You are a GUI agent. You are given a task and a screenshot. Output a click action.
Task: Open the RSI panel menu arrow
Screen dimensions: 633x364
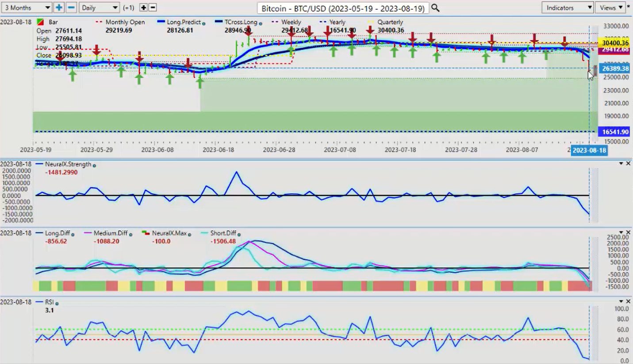pos(621,302)
